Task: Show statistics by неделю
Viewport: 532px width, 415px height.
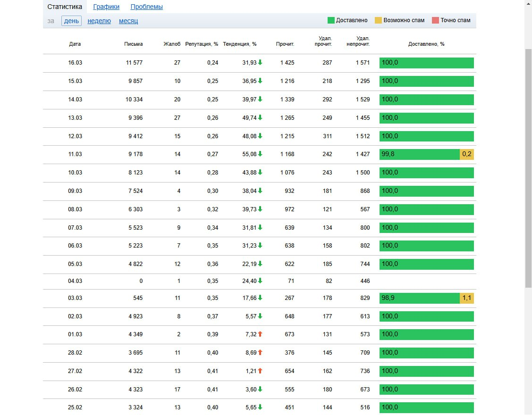Action: 99,21
